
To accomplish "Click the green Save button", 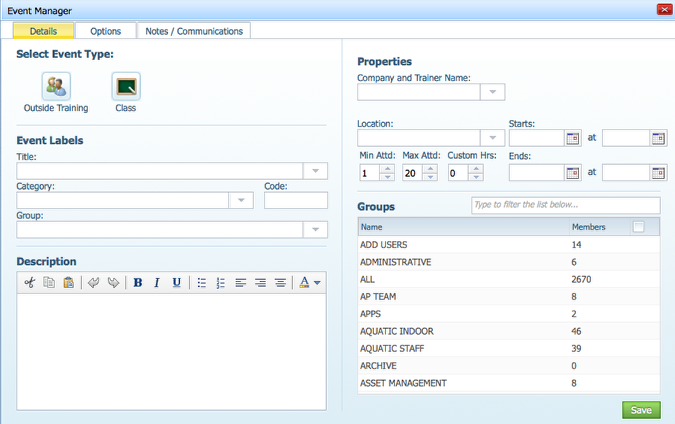I will coord(641,410).
